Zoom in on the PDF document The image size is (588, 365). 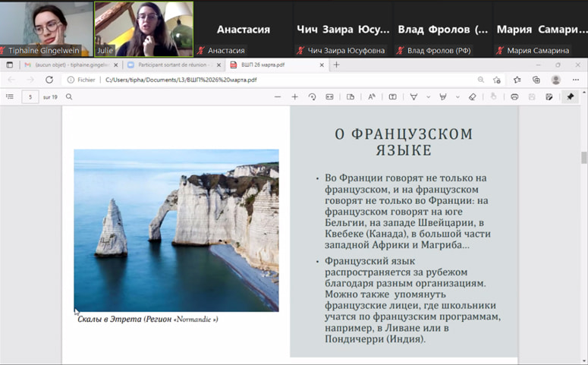tap(295, 97)
